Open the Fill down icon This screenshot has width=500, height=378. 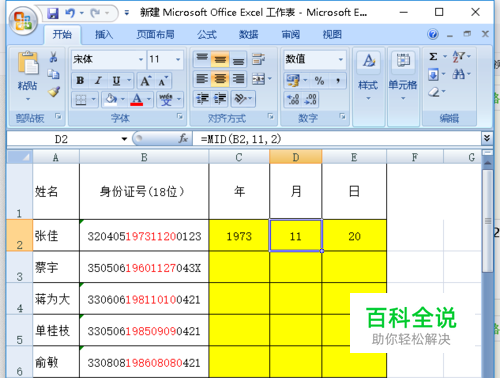(x=433, y=74)
